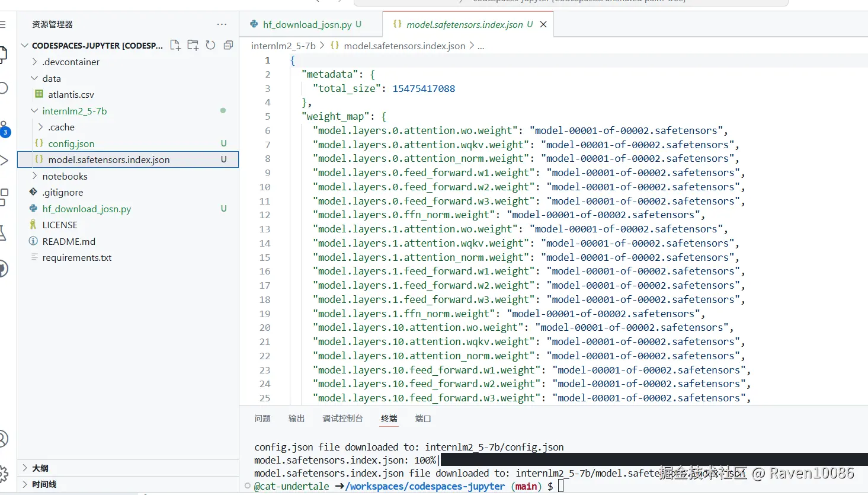Open .gitignore in the file tree
Image resolution: width=868 pixels, height=495 pixels.
[127, 192]
